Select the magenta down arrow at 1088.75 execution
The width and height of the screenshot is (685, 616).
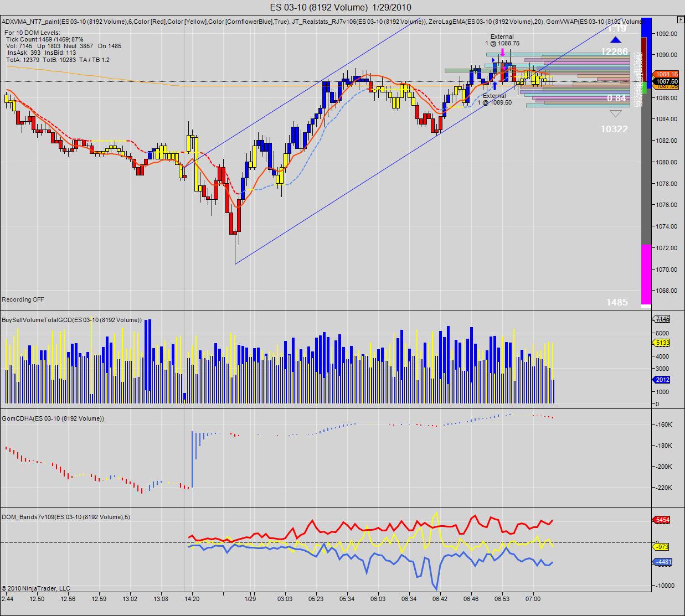[x=502, y=52]
